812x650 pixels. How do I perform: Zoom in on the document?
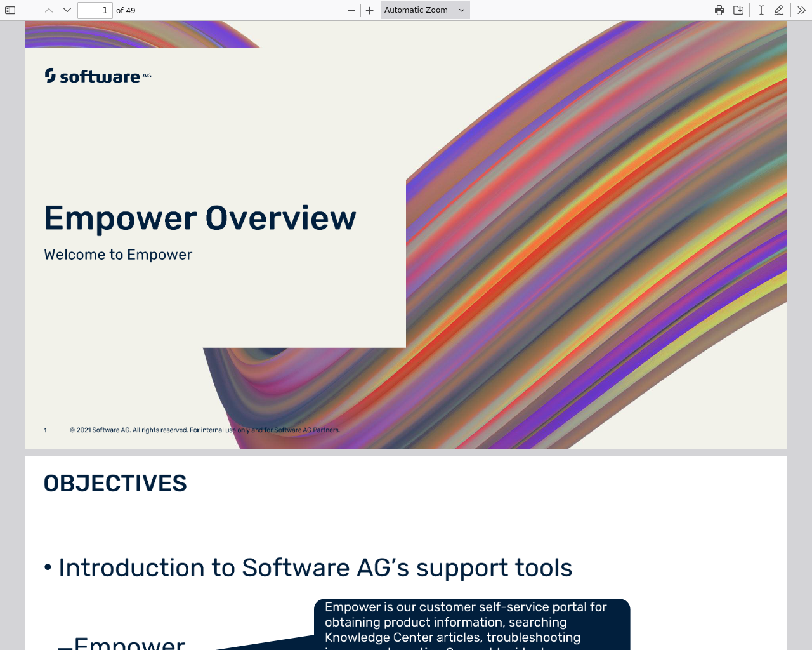[x=370, y=10]
